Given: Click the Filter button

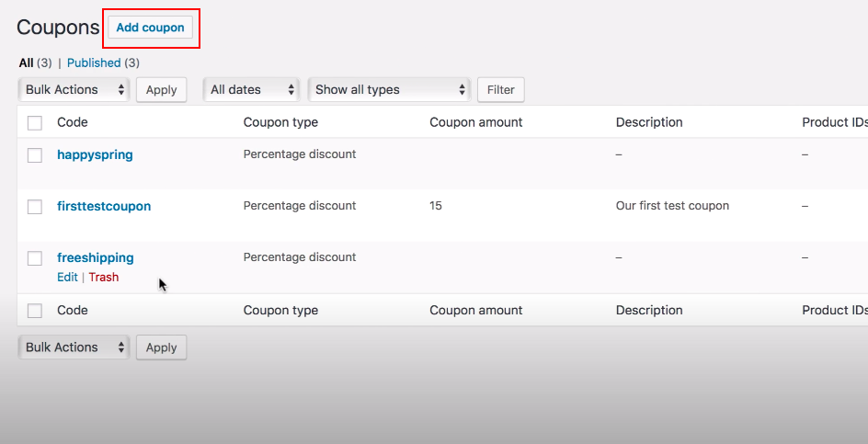Looking at the screenshot, I should [500, 89].
